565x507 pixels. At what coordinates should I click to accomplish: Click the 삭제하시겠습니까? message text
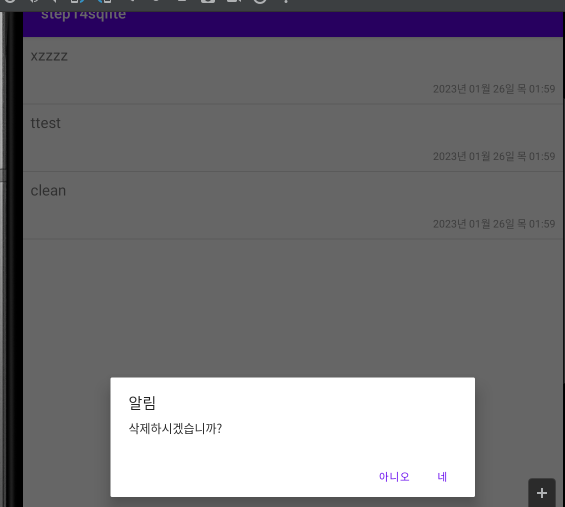point(175,428)
